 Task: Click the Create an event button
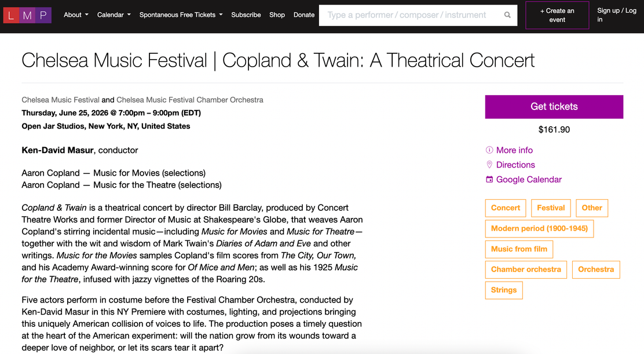coord(557,15)
